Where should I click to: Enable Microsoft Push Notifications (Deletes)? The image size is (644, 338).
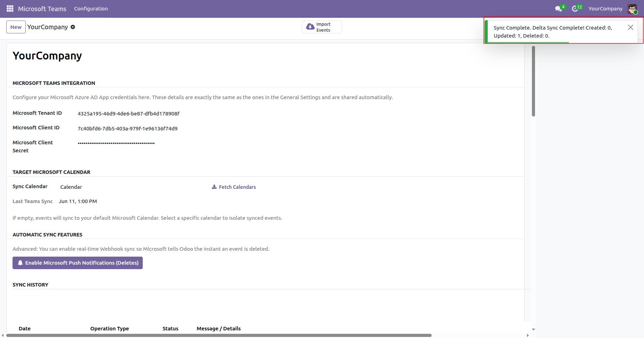(x=78, y=263)
